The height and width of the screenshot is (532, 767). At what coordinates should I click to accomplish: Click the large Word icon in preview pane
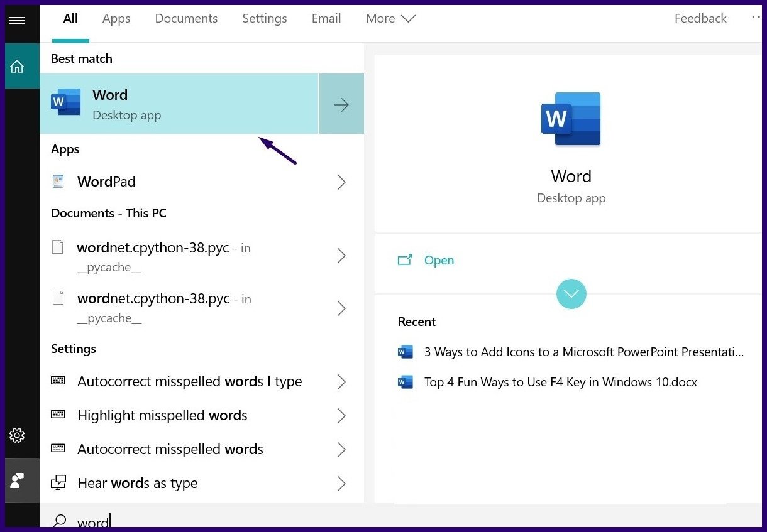tap(570, 119)
